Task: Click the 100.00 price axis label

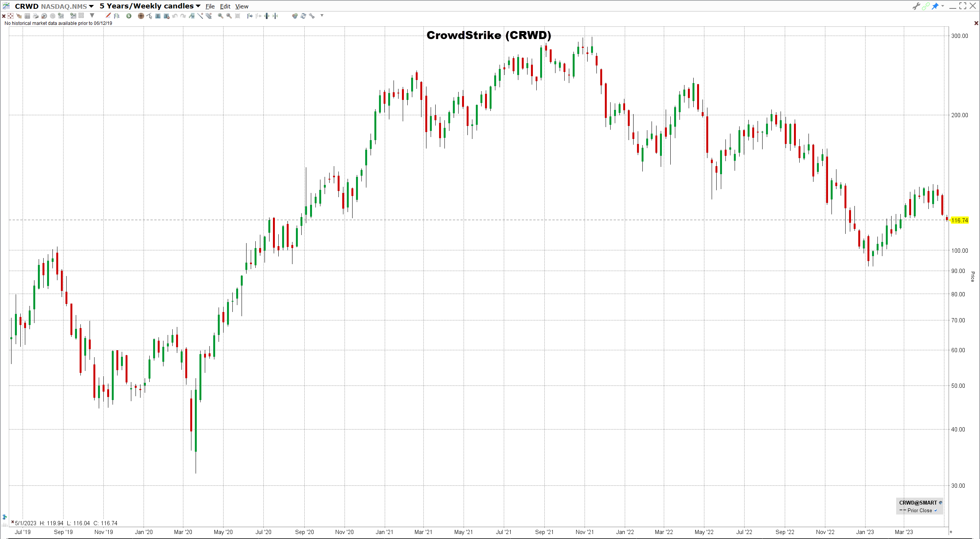Action: point(959,251)
